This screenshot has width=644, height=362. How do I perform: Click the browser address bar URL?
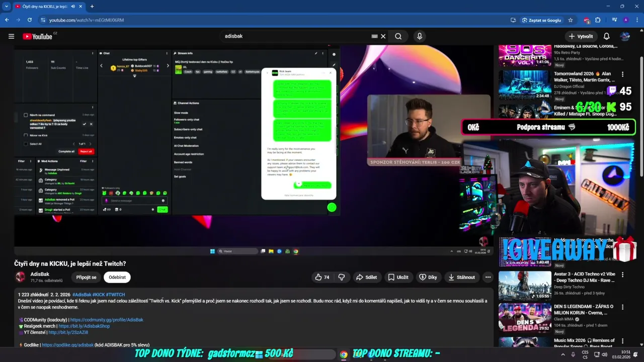[87, 20]
